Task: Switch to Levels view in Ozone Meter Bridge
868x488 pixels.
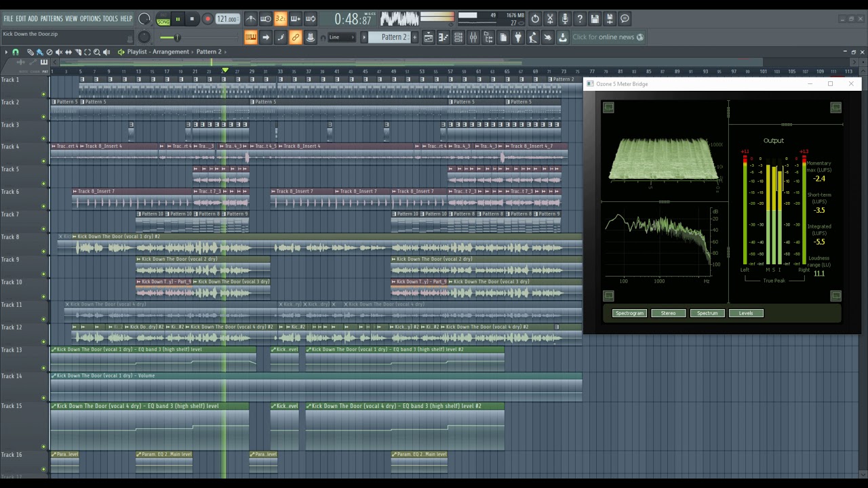Action: pos(746,313)
